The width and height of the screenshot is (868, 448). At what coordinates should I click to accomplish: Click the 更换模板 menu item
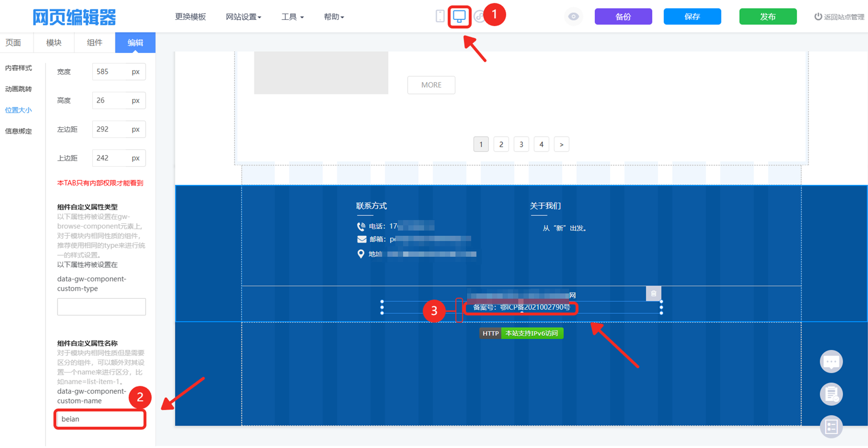click(191, 17)
